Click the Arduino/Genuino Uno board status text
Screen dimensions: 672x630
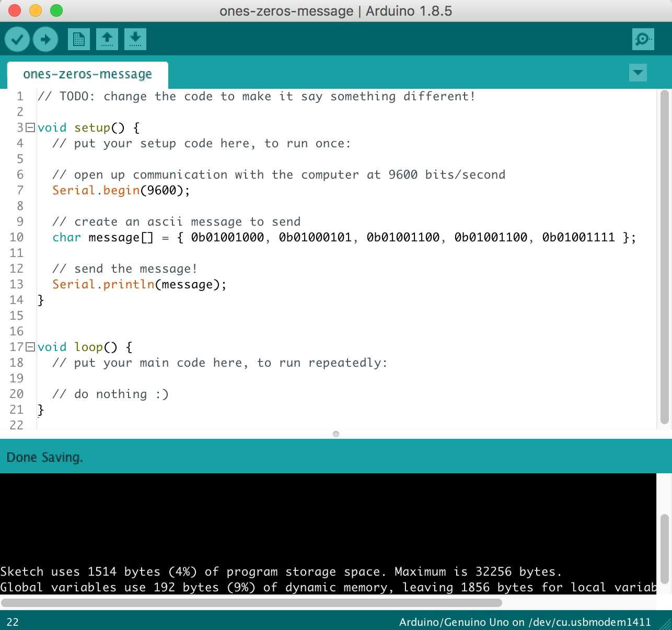[525, 622]
